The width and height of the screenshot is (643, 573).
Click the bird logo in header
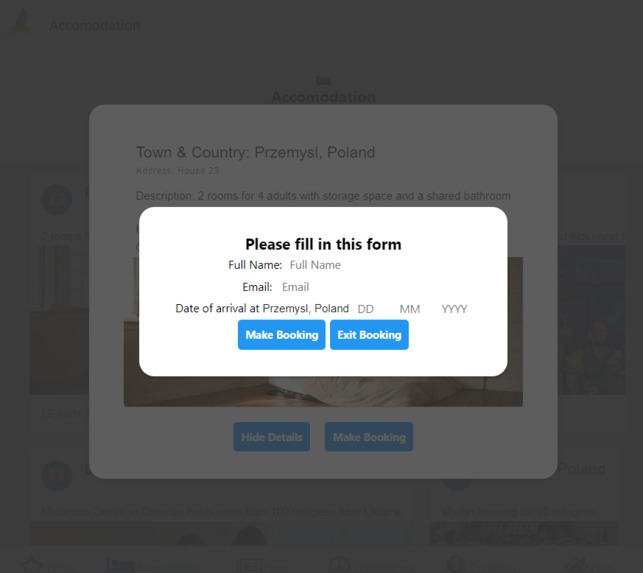[20, 23]
